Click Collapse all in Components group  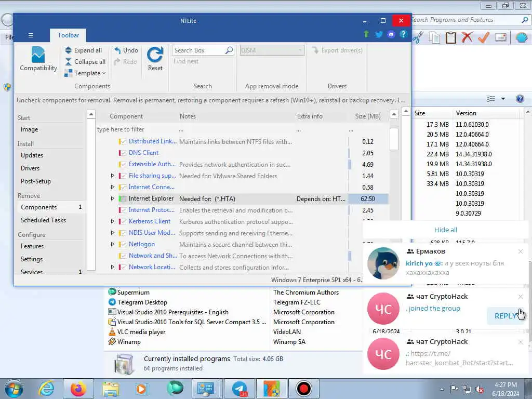pos(85,62)
